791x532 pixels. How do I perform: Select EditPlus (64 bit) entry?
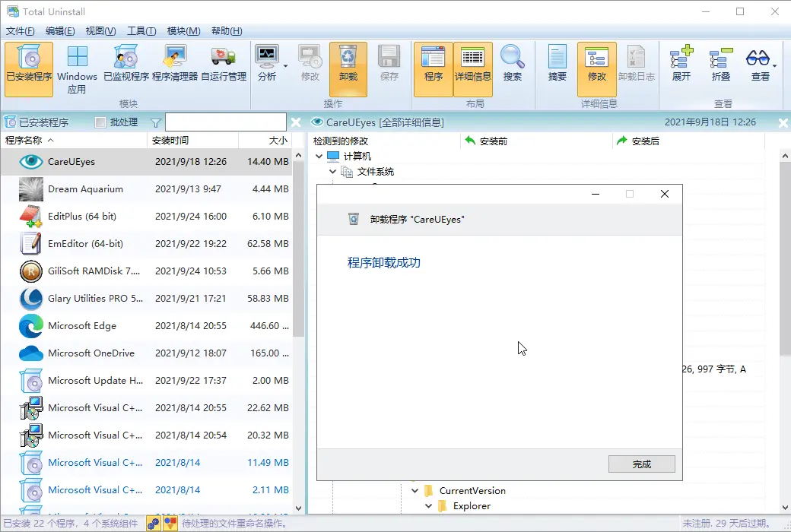(x=146, y=217)
